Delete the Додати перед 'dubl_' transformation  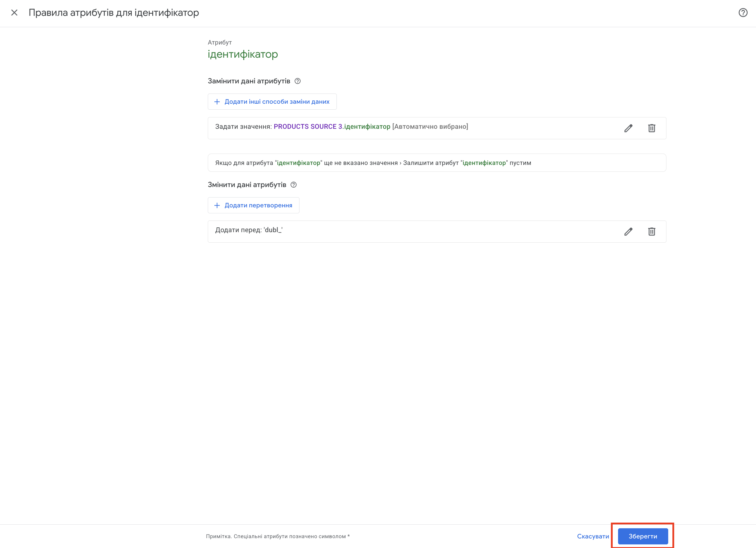coord(652,232)
